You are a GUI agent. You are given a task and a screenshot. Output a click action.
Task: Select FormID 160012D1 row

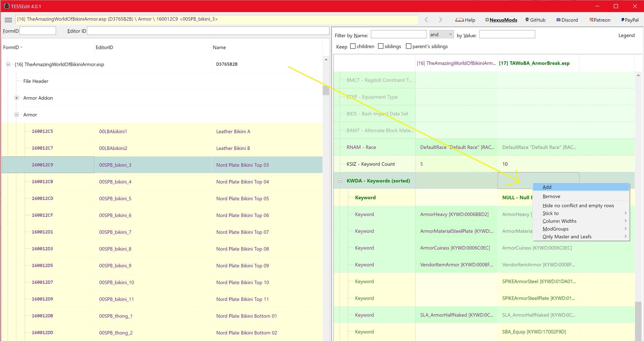[42, 232]
